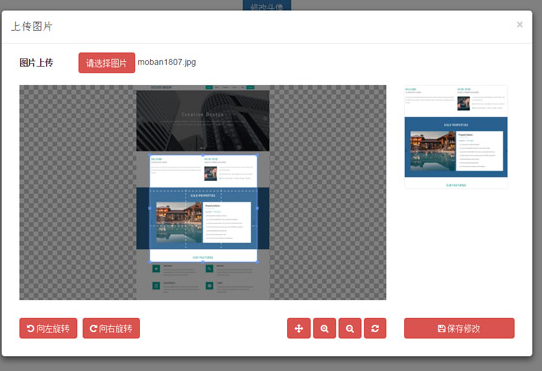Click the crop box left-edge middle handle
Image resolution: width=542 pixels, height=371 pixels.
[x=150, y=208]
